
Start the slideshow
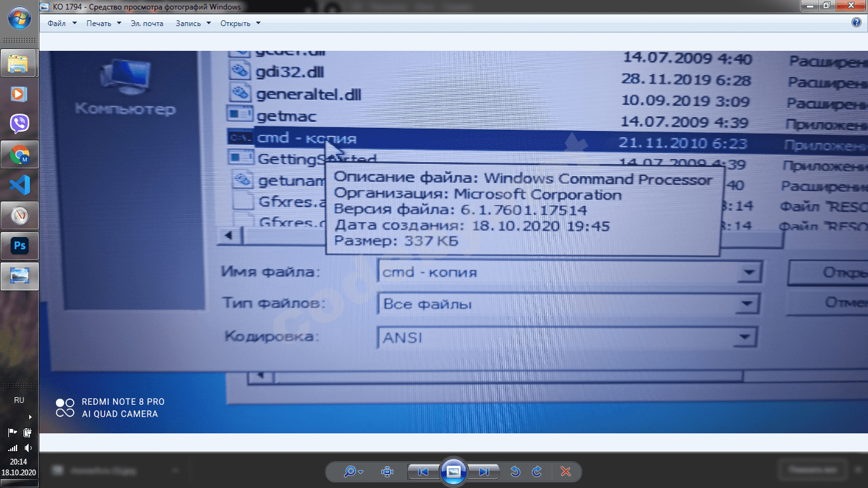coord(453,471)
